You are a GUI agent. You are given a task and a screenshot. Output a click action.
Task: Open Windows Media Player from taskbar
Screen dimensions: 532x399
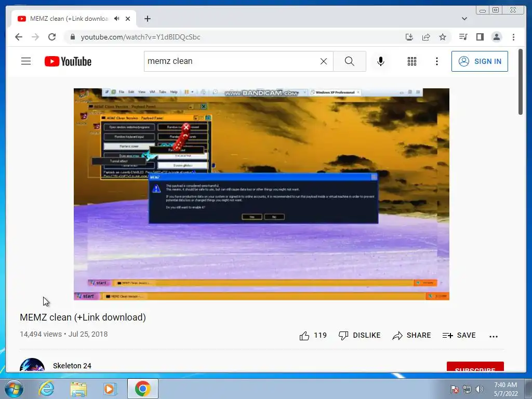(x=110, y=389)
